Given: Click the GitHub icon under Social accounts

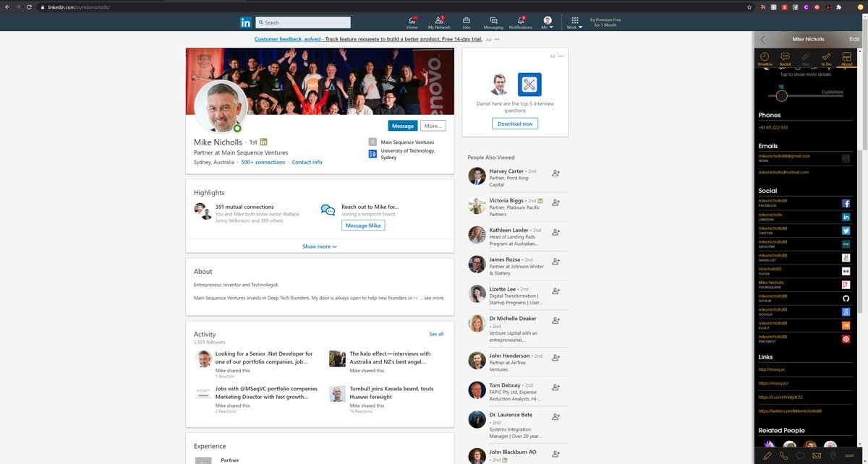Looking at the screenshot, I should 846,297.
